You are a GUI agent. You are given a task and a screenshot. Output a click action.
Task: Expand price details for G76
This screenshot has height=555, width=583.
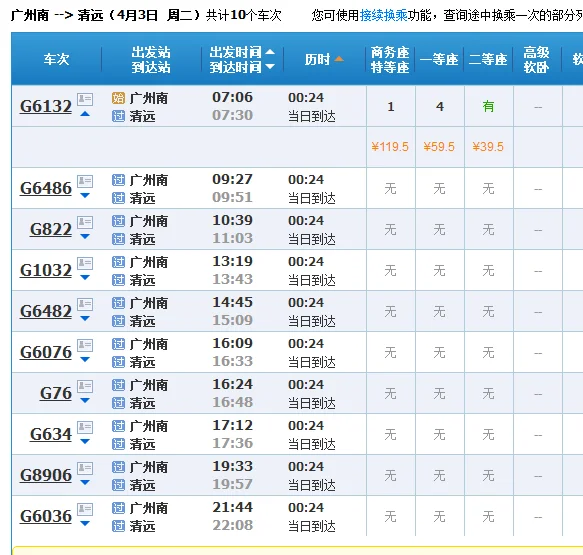click(85, 400)
